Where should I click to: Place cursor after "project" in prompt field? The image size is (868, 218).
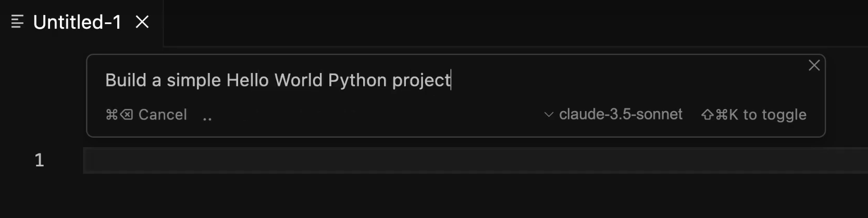click(x=452, y=80)
